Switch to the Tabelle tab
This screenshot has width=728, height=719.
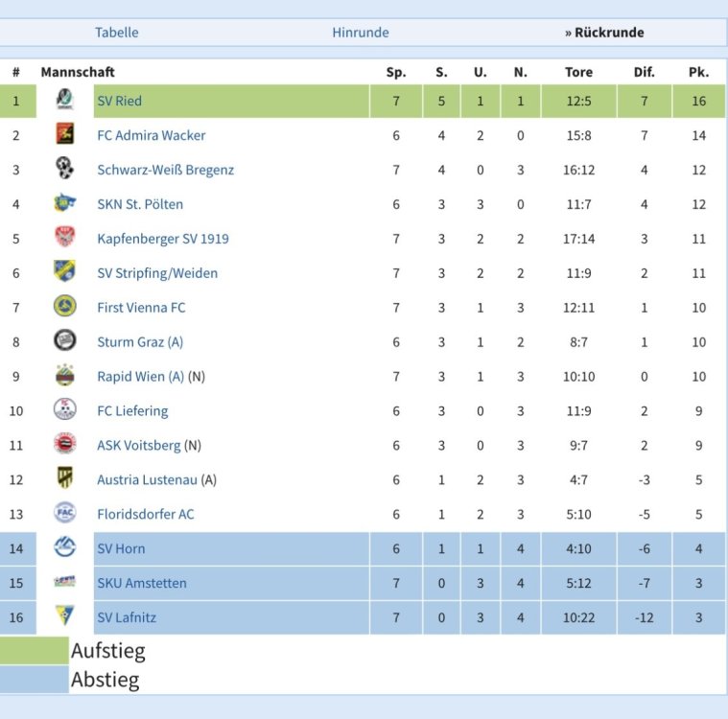coord(116,33)
